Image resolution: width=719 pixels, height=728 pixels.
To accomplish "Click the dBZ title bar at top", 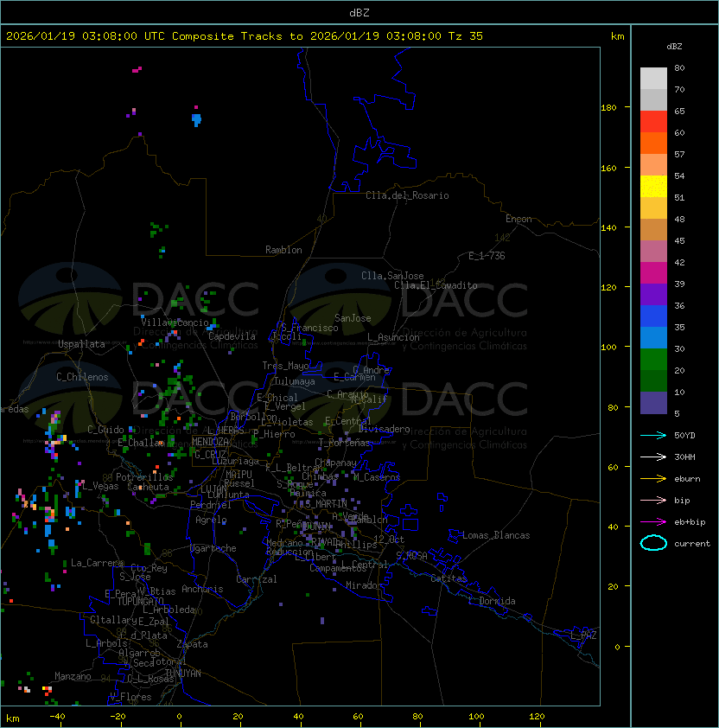I will (359, 12).
